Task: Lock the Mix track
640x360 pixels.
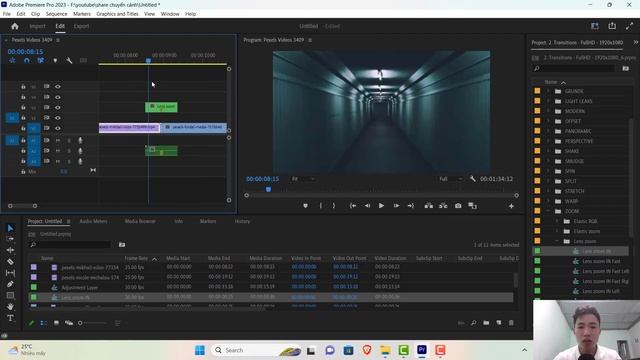Action: click(23, 172)
